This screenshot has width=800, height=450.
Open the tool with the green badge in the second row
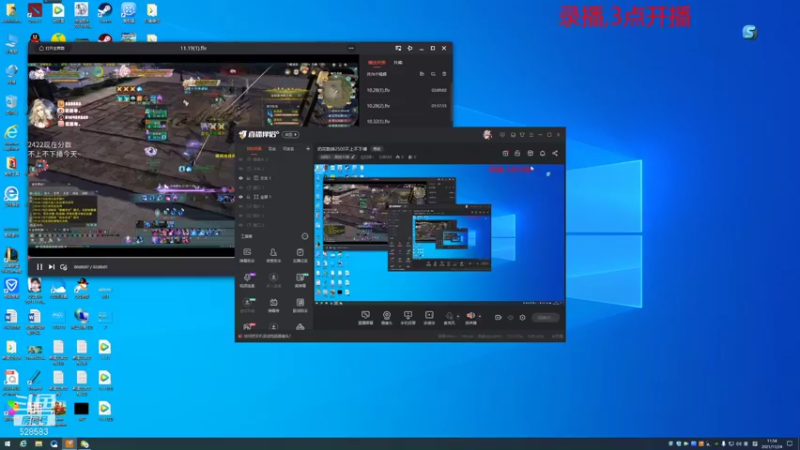301,280
